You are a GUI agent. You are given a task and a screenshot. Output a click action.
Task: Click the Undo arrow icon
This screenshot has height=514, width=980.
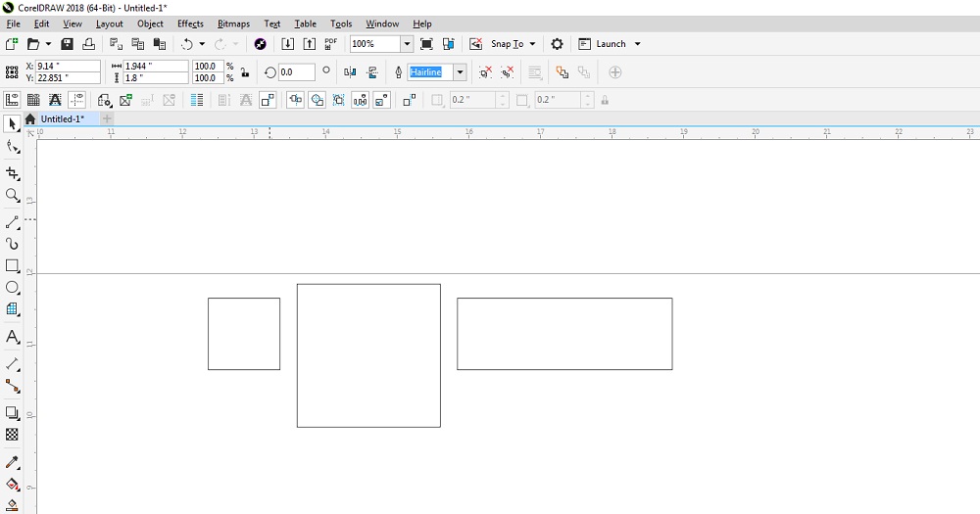tap(187, 44)
